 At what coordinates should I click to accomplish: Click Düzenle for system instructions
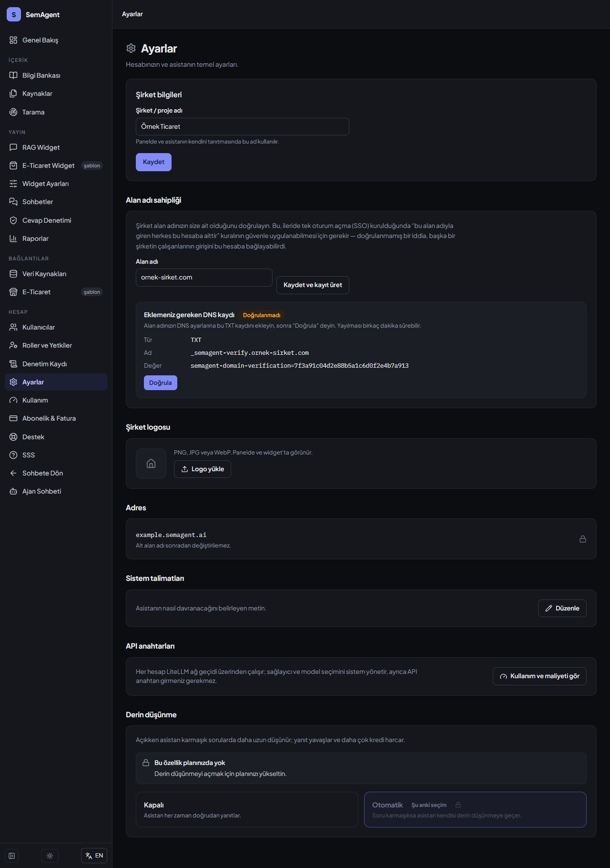tap(562, 609)
